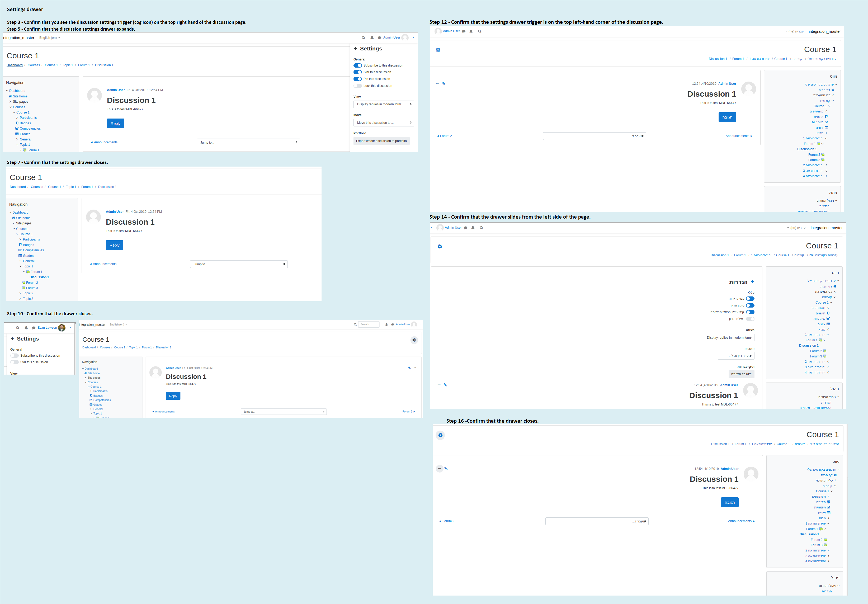Open Courses breadcrumb in Step 10 screenshot

105,348
